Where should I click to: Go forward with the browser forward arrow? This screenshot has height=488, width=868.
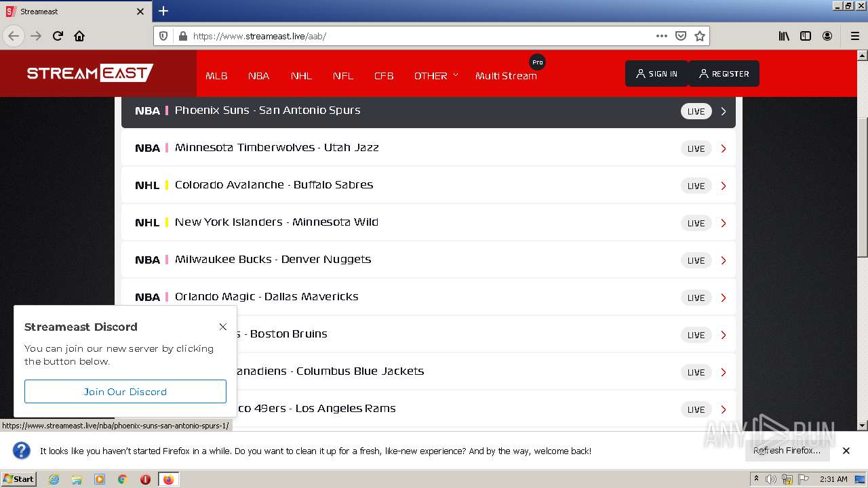tap(36, 36)
